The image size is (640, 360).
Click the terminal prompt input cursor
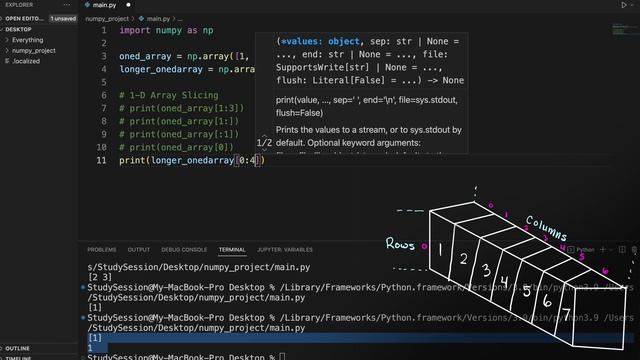(x=282, y=357)
